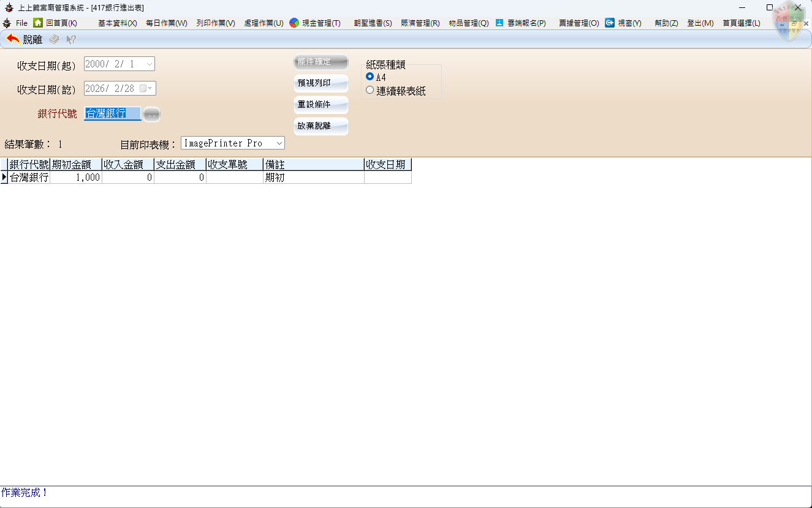
Task: Select the A4 paper type radio button
Action: pyautogui.click(x=370, y=77)
